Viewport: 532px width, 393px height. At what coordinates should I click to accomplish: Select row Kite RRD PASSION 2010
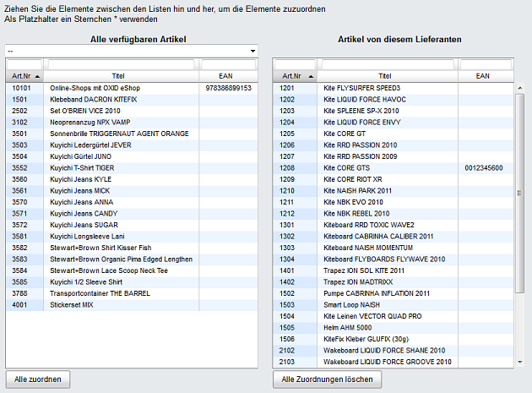tap(394, 145)
